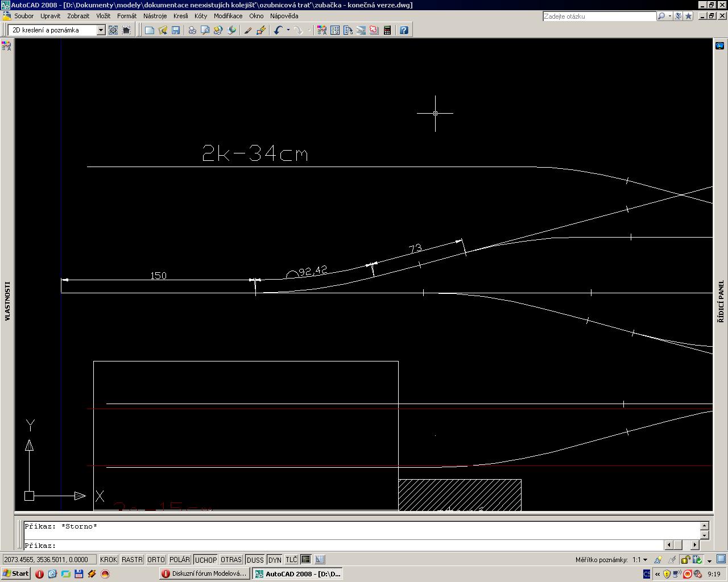Toggle UCHOP object snap button
728x582 pixels.
point(205,560)
